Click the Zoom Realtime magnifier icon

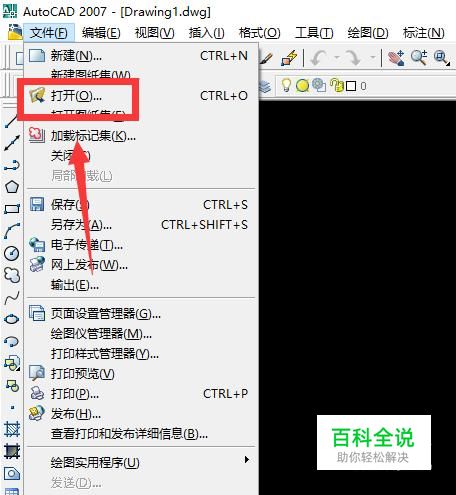(x=419, y=57)
